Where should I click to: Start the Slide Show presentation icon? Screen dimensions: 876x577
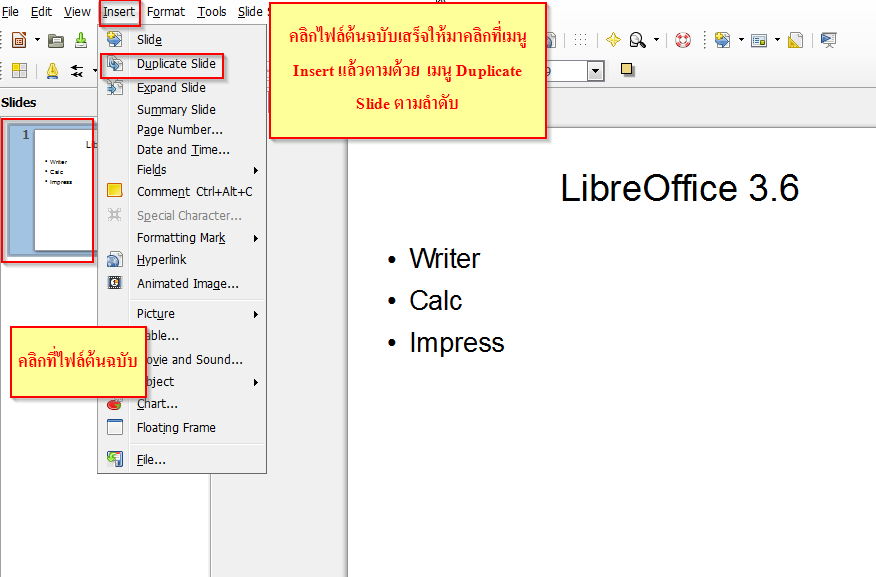(x=829, y=40)
